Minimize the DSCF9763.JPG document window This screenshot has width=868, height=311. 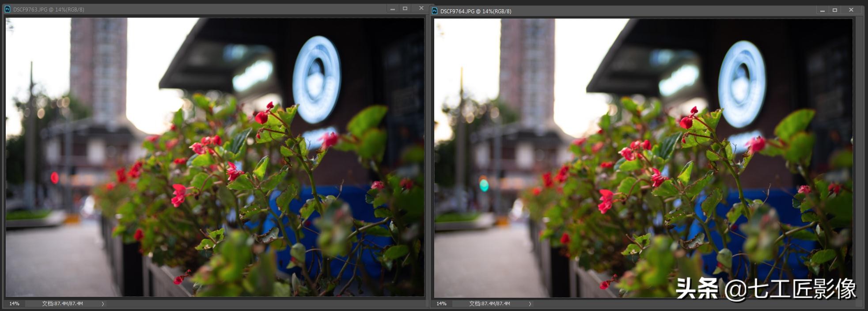[x=393, y=9]
